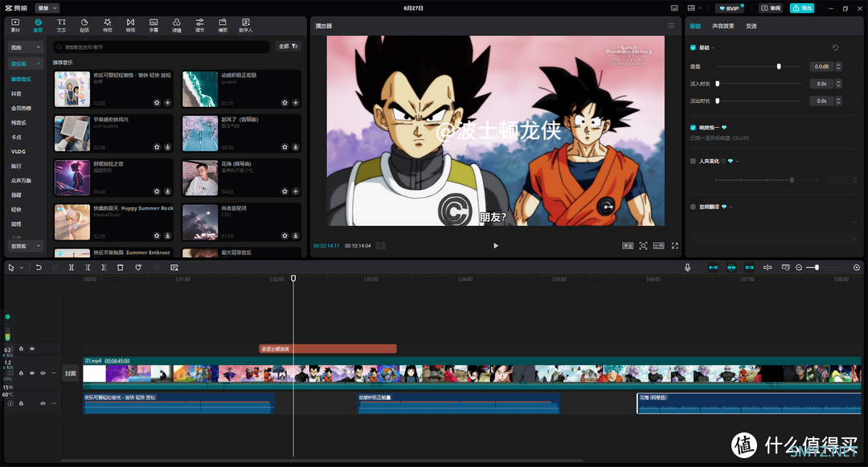
Task: Click the split clip tool
Action: tap(72, 267)
